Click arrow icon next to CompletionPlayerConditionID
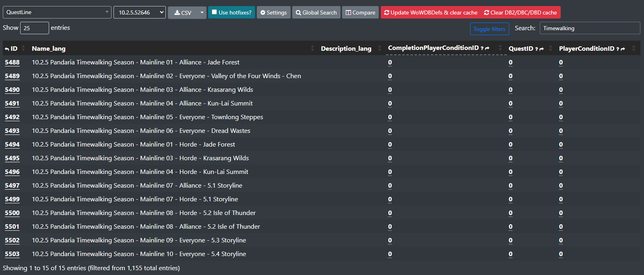The image size is (644, 275). 487,48
